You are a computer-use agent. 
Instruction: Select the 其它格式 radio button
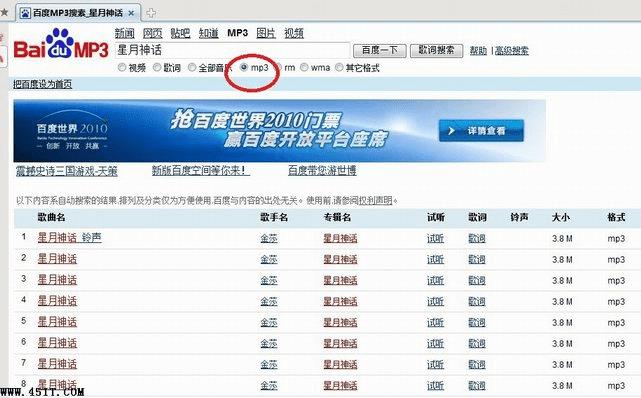click(339, 67)
